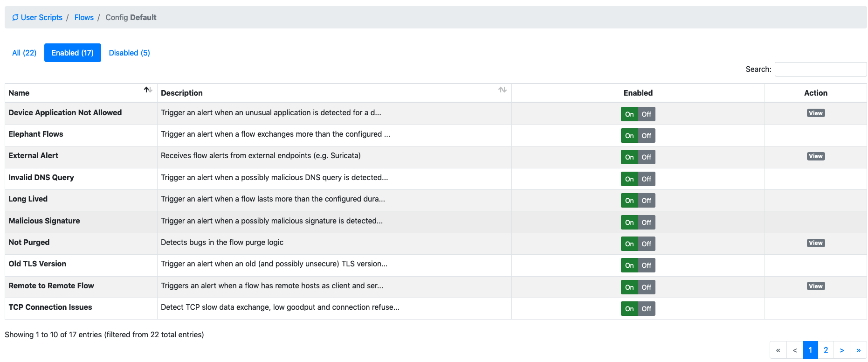The height and width of the screenshot is (362, 868).
Task: Click View for Not Purged script
Action: tap(816, 243)
